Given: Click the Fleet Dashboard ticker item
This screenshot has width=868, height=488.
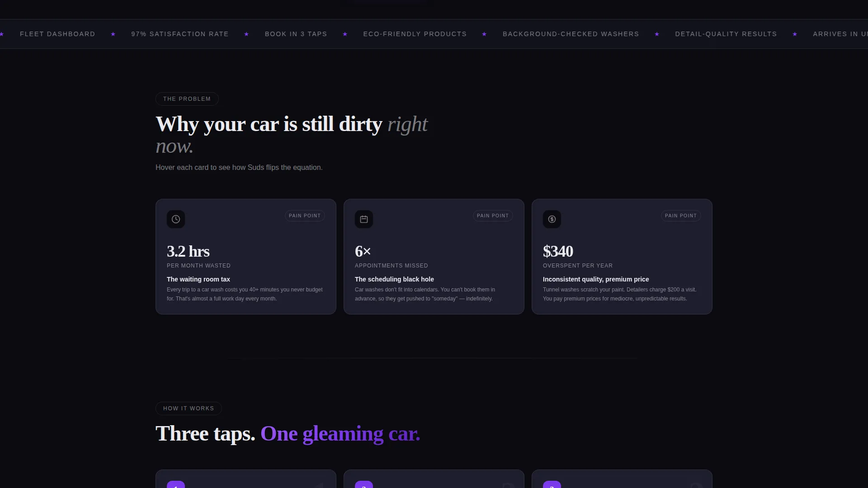Looking at the screenshot, I should (57, 34).
